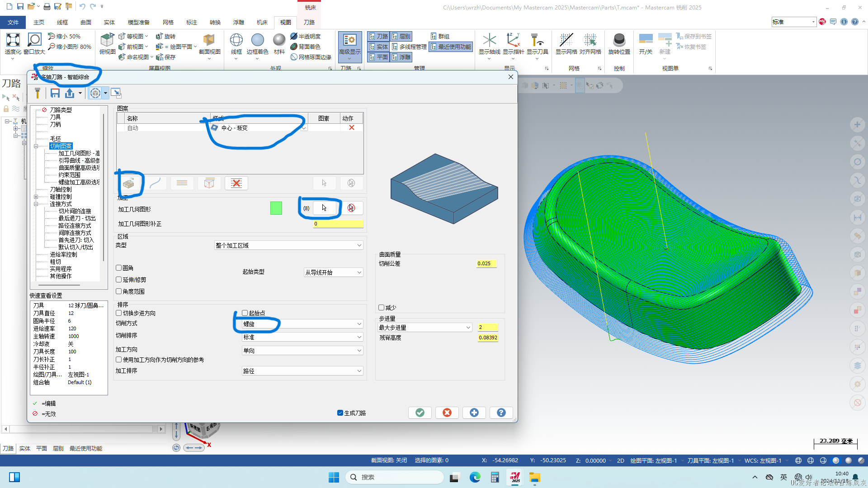This screenshot has height=488, width=868.
Task: Click the surface pattern add icon
Action: point(129,183)
